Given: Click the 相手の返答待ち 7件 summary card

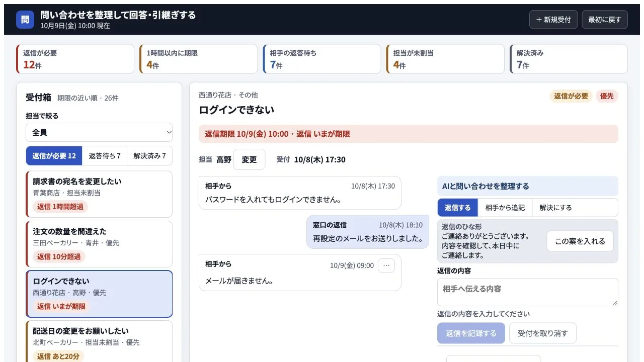Looking at the screenshot, I should 322,59.
